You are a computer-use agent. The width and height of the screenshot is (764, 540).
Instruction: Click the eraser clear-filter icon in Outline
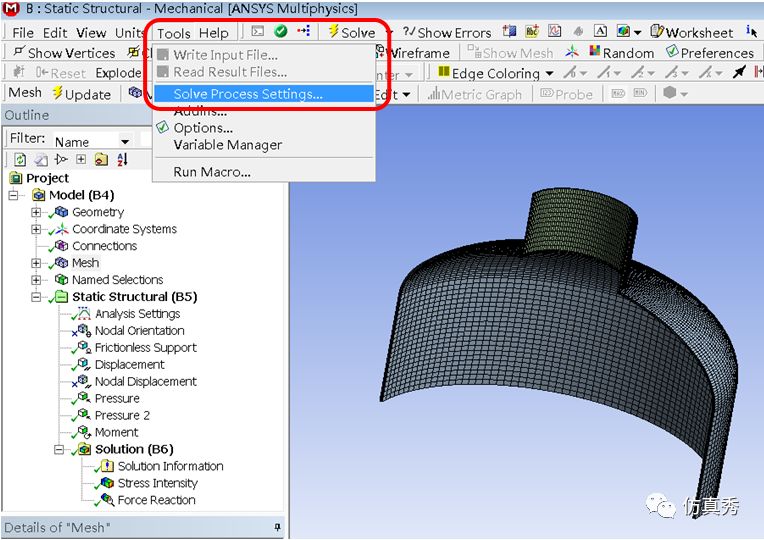pos(41,159)
